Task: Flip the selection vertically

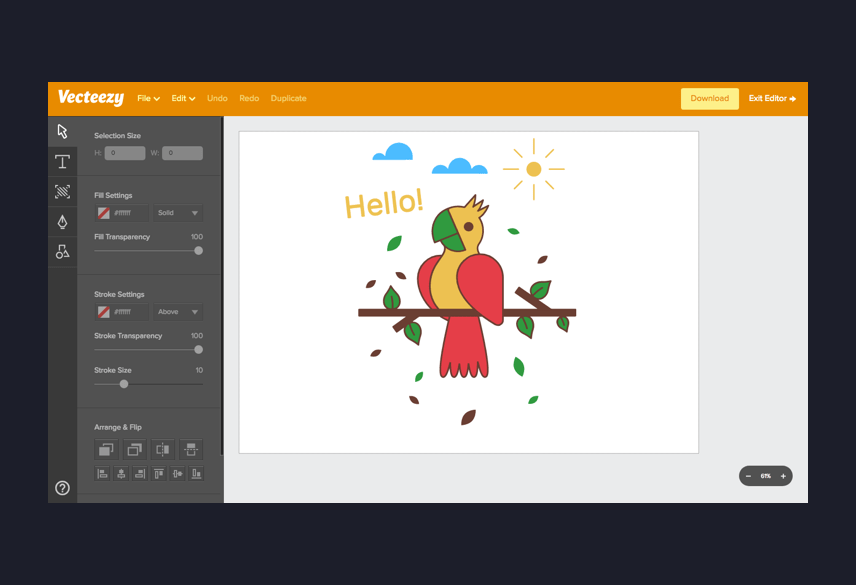Action: click(191, 449)
